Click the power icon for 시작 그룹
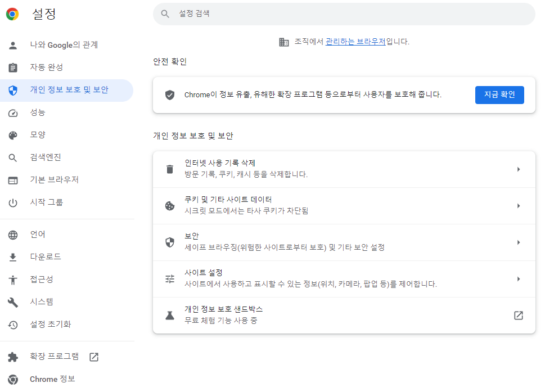 click(x=13, y=202)
